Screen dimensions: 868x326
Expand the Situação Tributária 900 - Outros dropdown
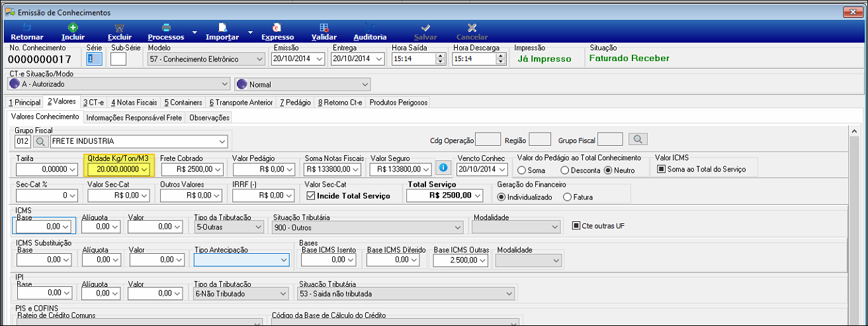[x=367, y=227]
